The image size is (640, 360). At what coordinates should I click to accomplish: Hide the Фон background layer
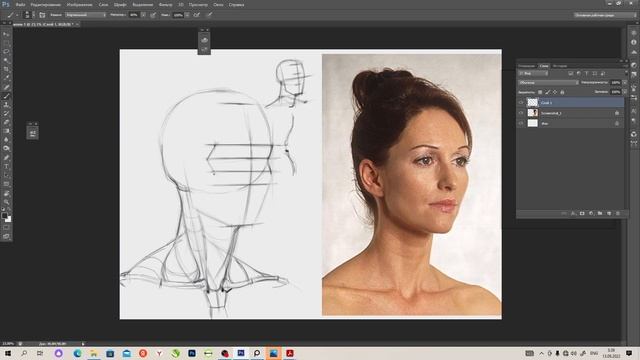(521, 123)
